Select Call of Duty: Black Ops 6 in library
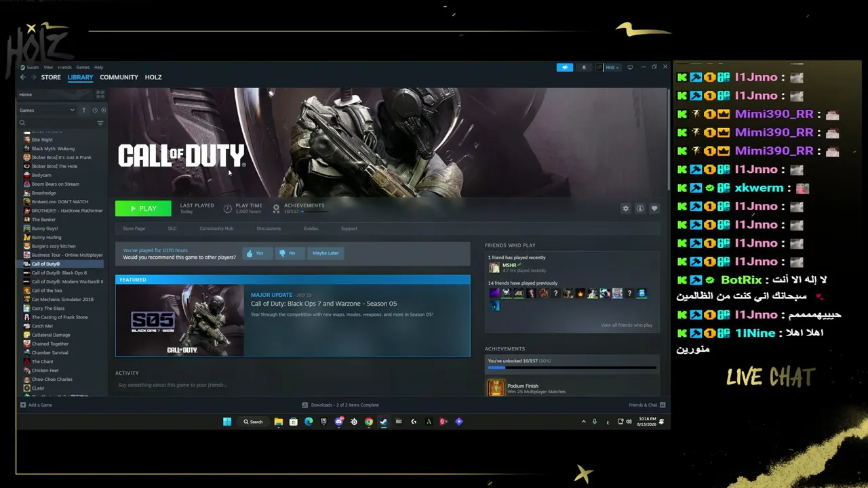 (x=59, y=272)
